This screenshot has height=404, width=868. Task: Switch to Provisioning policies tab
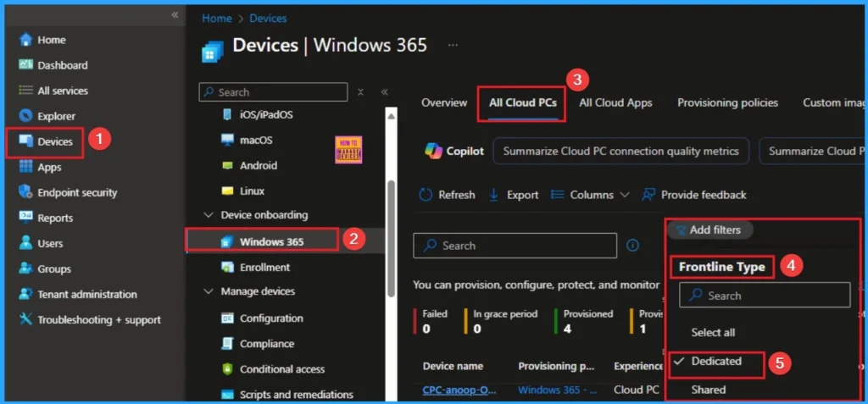(x=727, y=102)
